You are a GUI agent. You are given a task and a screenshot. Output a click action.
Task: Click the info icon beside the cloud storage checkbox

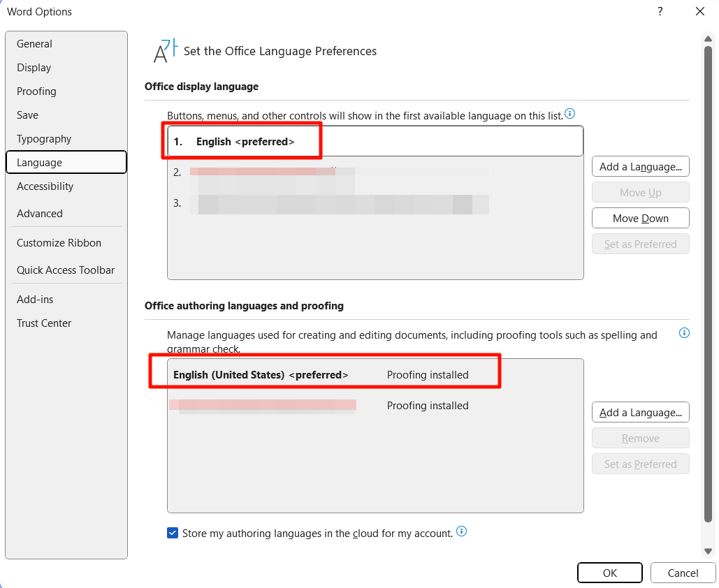[x=461, y=533]
